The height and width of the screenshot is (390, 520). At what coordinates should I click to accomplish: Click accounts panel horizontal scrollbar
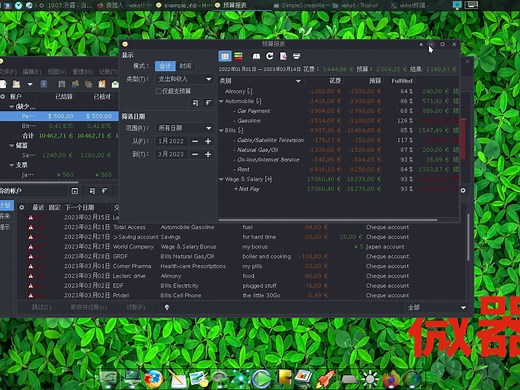(38, 182)
